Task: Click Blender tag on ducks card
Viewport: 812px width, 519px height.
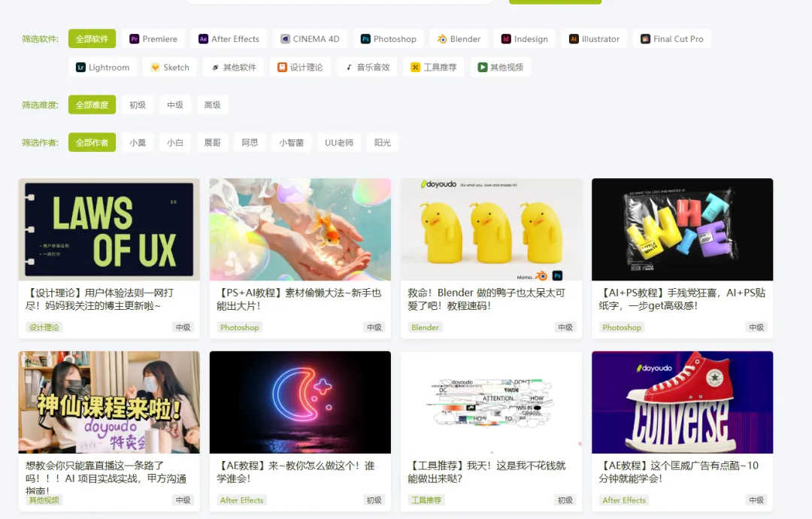Action: point(425,327)
